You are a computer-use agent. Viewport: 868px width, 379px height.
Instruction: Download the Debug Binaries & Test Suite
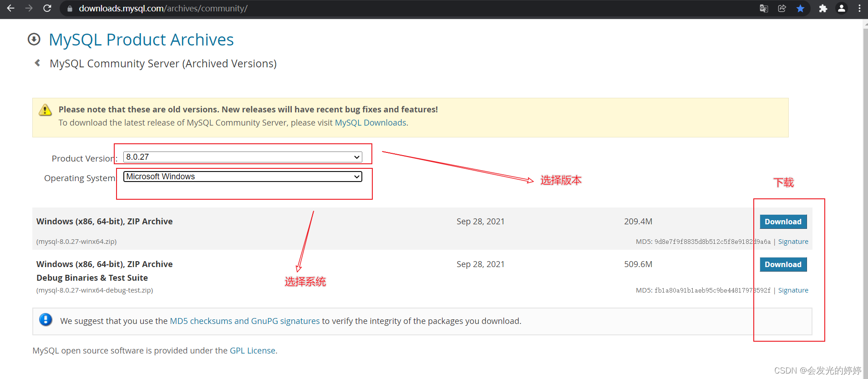[783, 264]
